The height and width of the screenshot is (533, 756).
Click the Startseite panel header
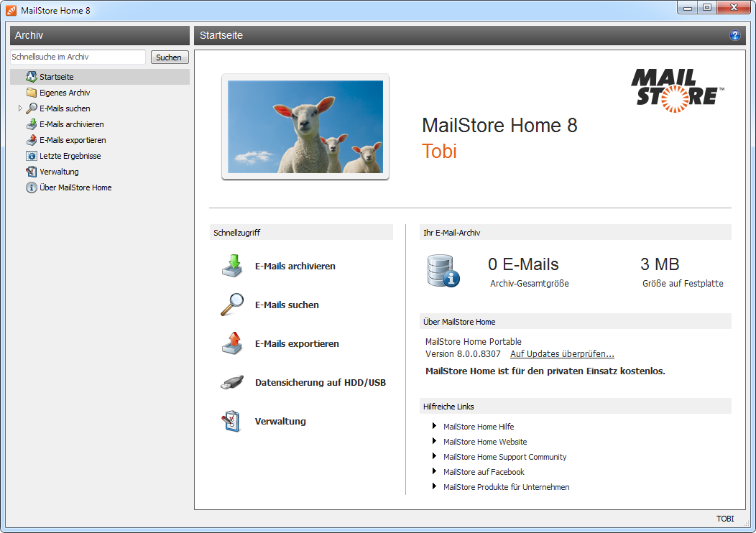tap(470, 35)
